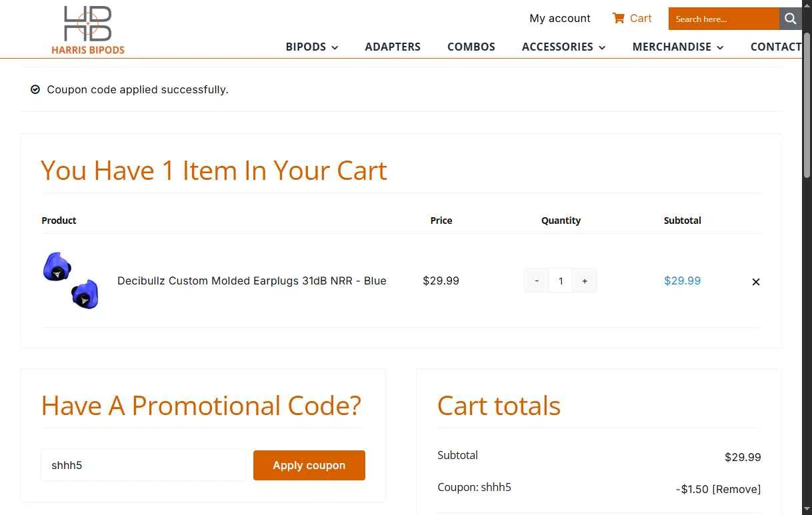Open the Cart link text
The image size is (812, 515).
click(641, 18)
